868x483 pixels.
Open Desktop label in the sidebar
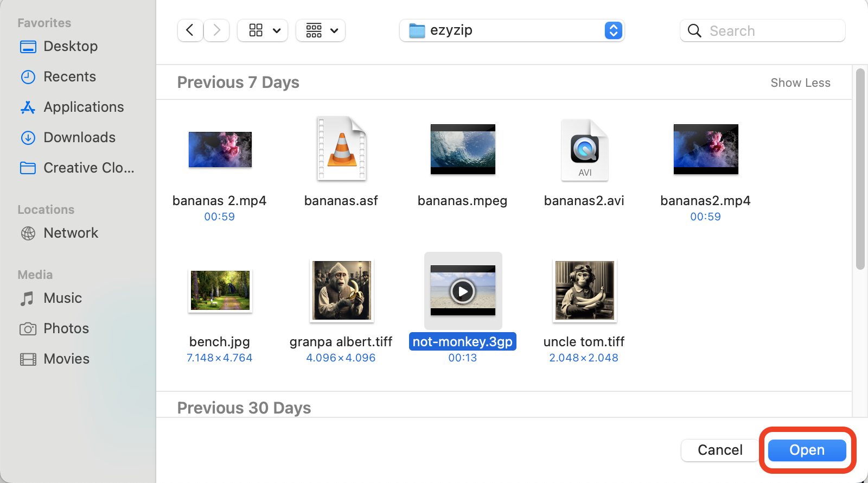click(71, 47)
